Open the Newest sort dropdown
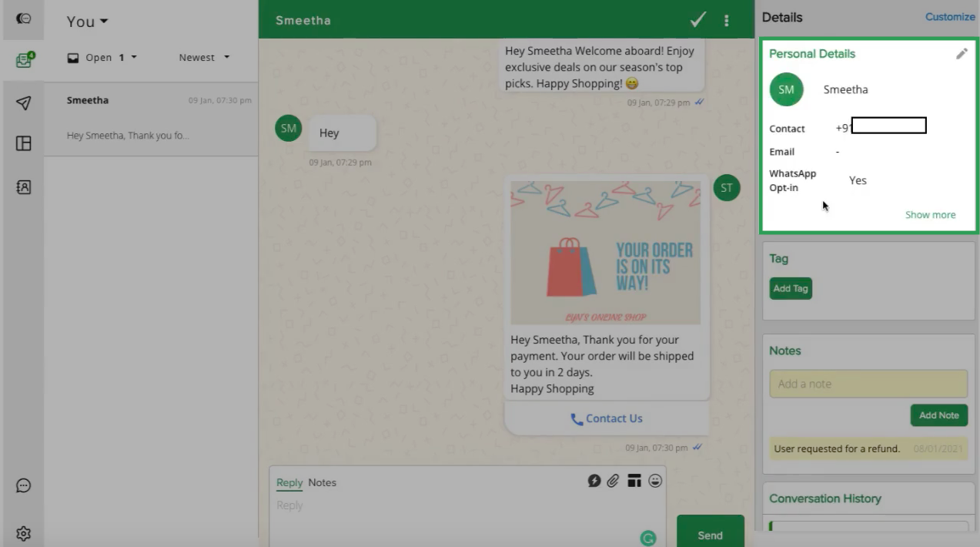The height and width of the screenshot is (547, 980). (x=204, y=58)
